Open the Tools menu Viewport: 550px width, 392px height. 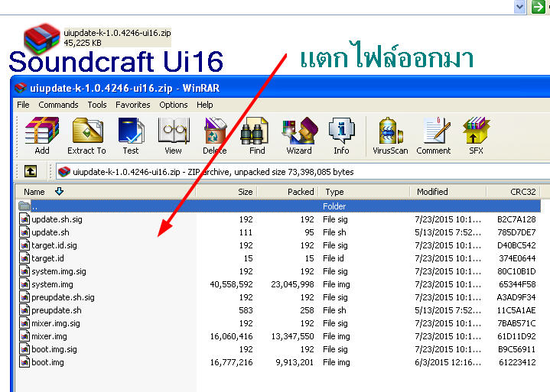point(97,105)
